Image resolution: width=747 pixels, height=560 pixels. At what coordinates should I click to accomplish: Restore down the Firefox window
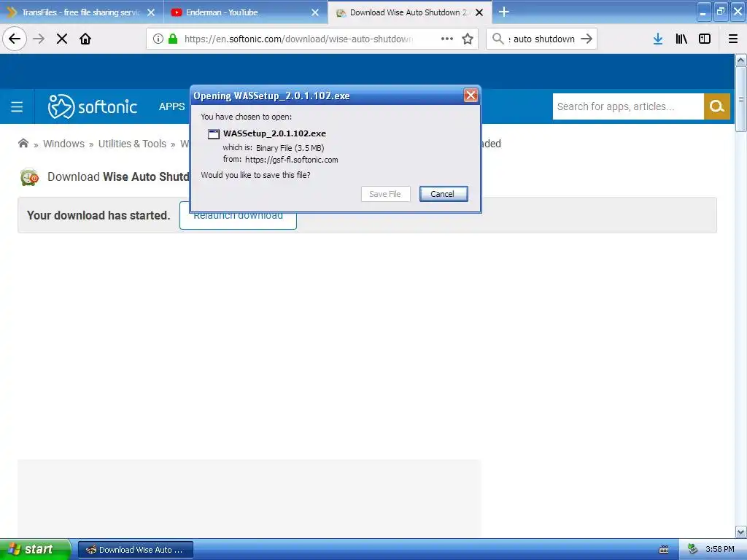[721, 12]
